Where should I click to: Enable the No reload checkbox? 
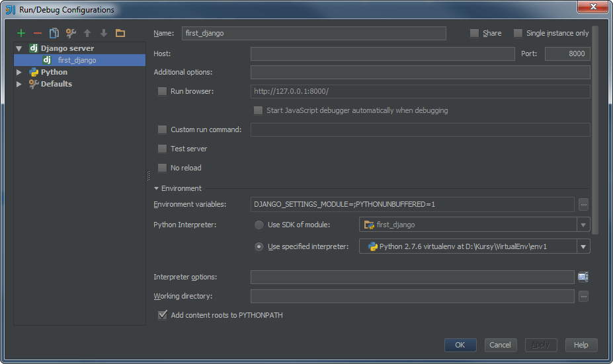pos(162,168)
